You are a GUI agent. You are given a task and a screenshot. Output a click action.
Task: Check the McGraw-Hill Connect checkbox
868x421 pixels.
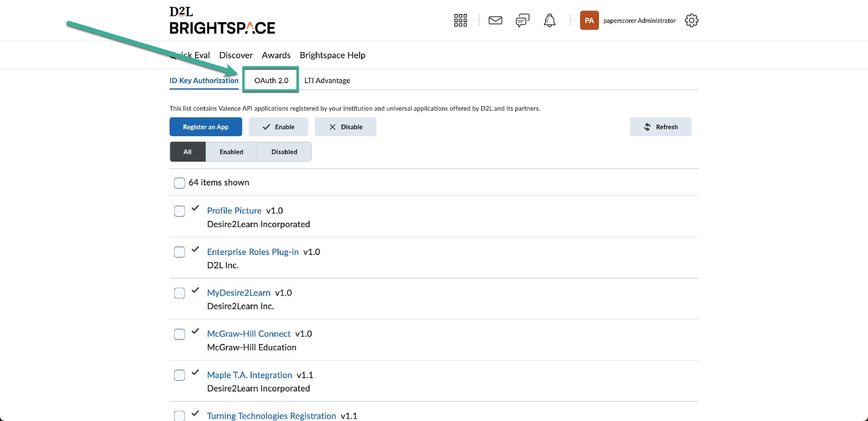179,334
